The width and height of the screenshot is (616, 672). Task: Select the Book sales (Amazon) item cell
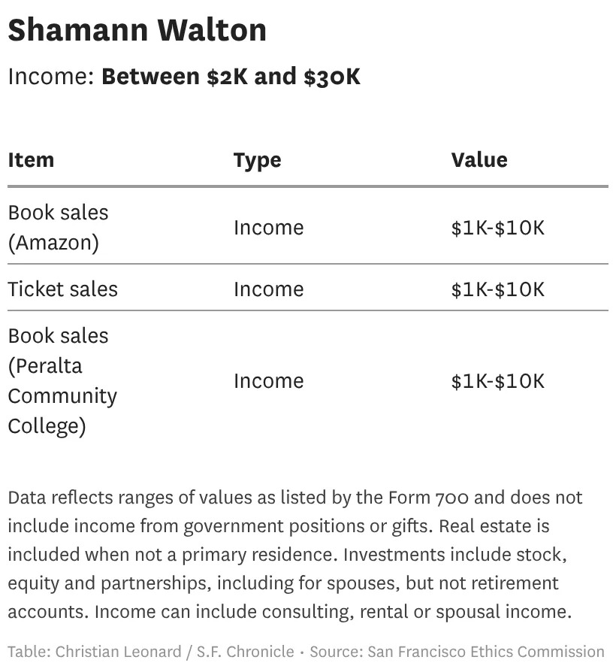58,228
